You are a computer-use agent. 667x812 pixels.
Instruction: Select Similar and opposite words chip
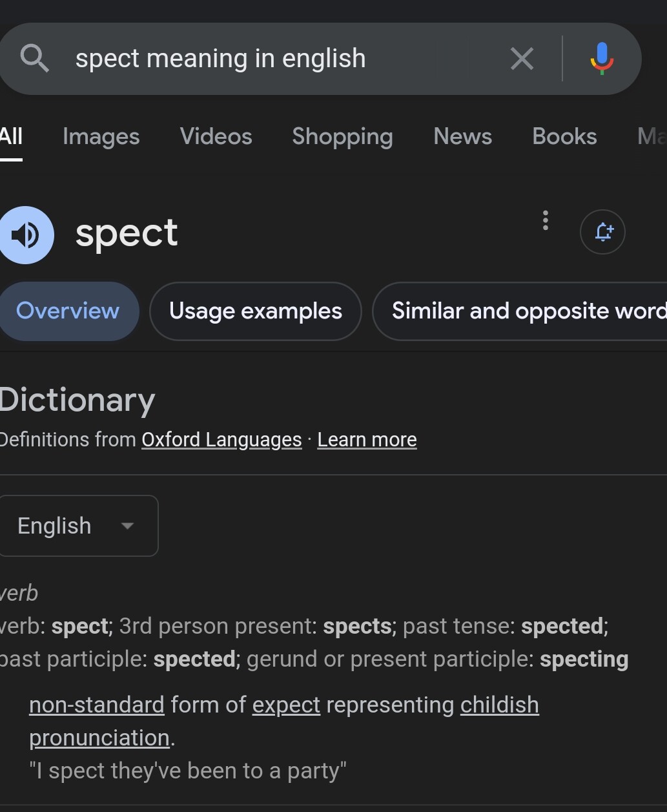coord(520,311)
